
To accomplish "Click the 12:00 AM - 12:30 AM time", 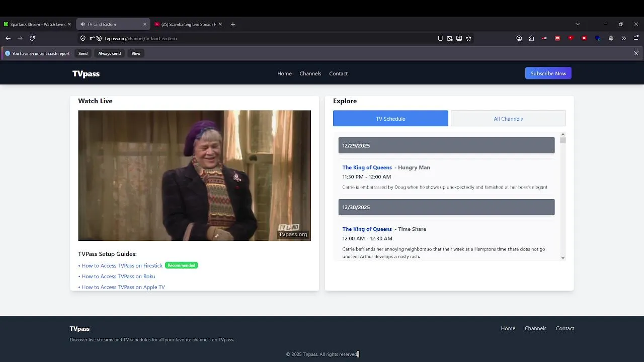I will (367, 239).
